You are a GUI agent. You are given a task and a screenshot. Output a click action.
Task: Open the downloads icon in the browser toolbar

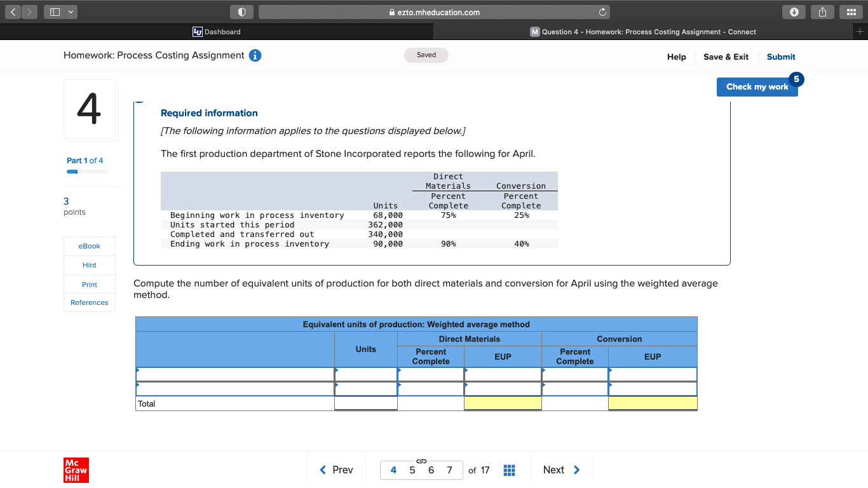click(x=794, y=11)
